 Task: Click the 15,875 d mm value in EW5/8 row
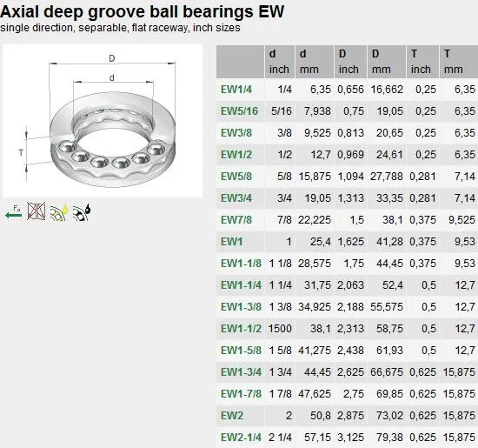coord(315,177)
